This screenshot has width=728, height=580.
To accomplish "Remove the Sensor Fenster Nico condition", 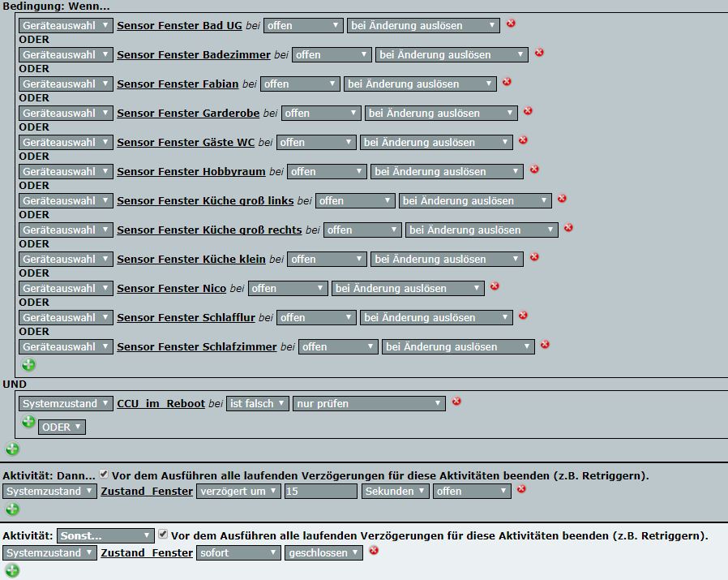I will tap(495, 286).
